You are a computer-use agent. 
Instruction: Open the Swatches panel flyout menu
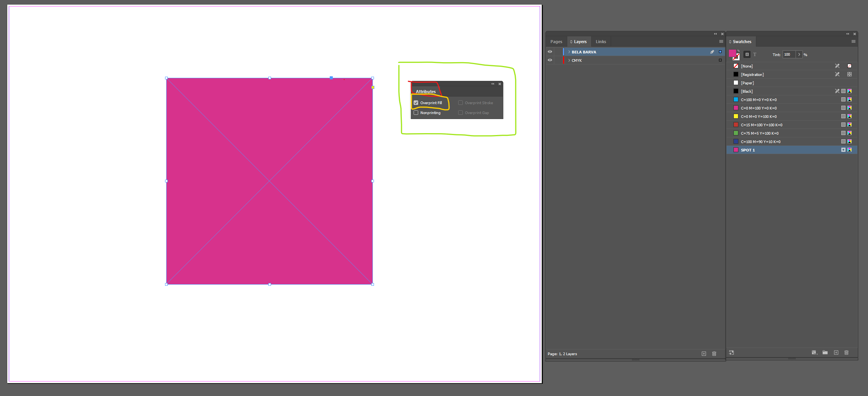[854, 42]
